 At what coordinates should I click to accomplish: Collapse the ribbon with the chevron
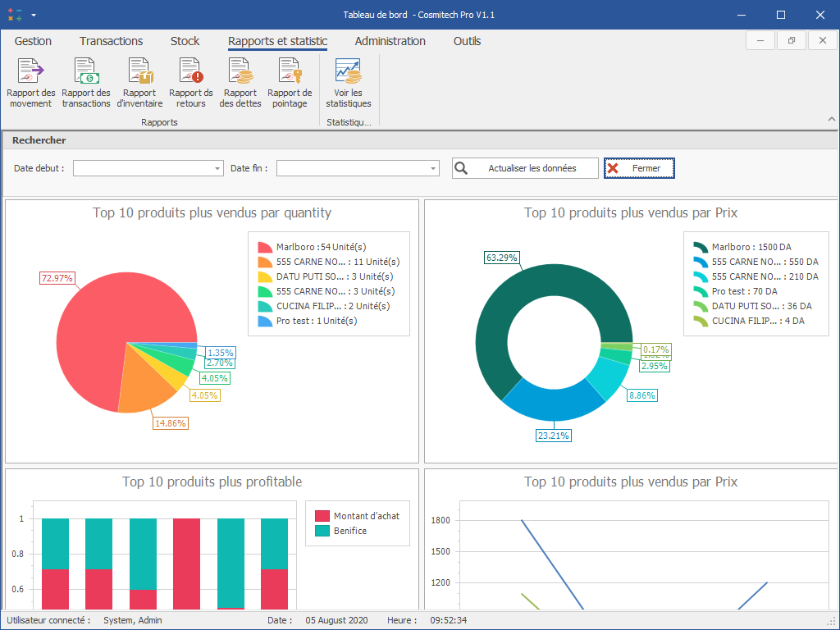point(832,119)
